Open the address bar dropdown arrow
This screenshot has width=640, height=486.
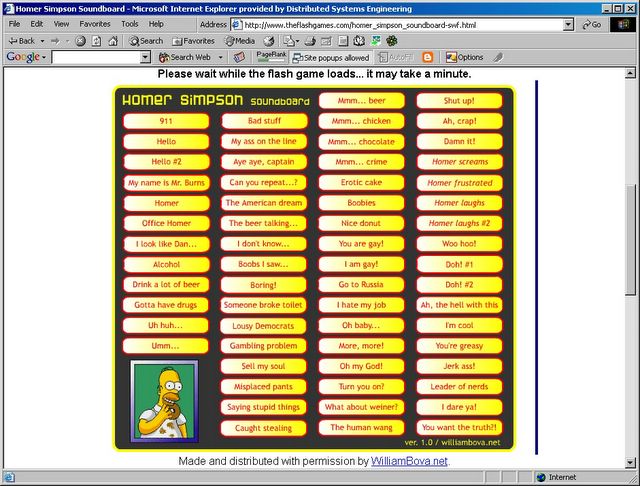[568, 25]
